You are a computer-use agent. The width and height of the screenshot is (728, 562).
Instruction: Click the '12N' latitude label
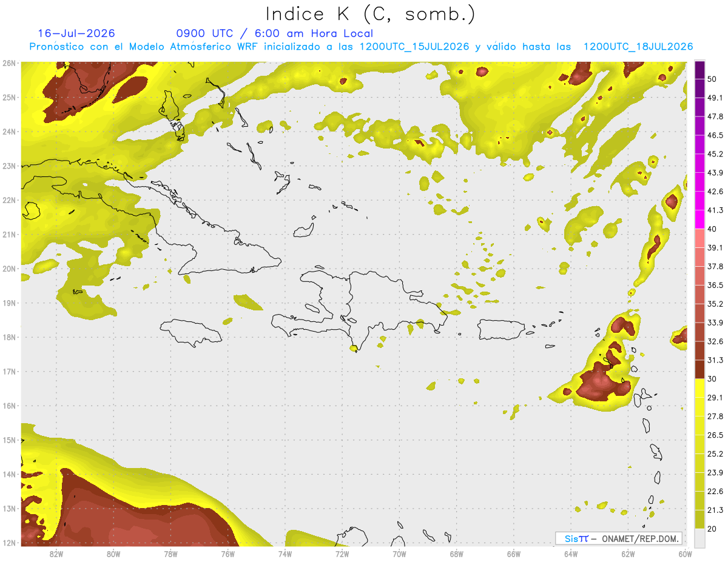pyautogui.click(x=8, y=543)
